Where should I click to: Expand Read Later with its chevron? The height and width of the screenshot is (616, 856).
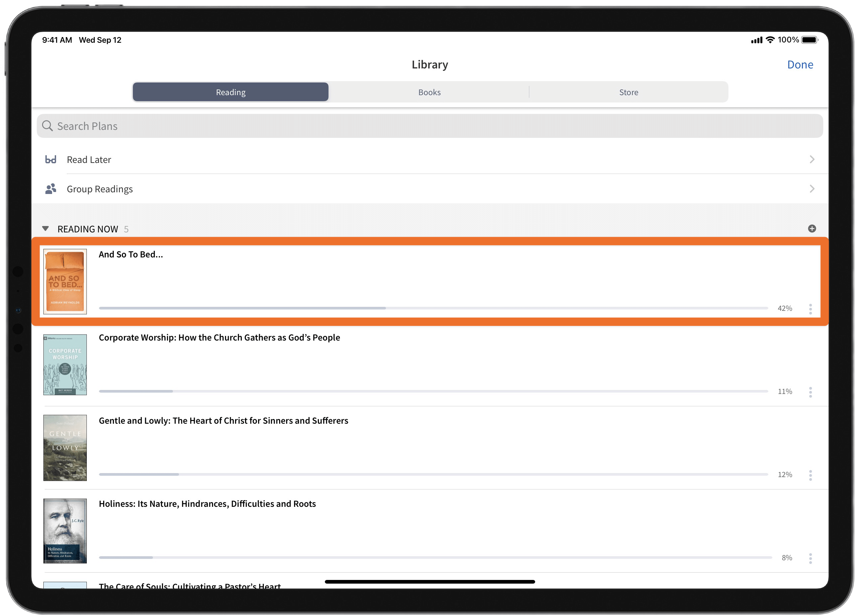point(812,160)
